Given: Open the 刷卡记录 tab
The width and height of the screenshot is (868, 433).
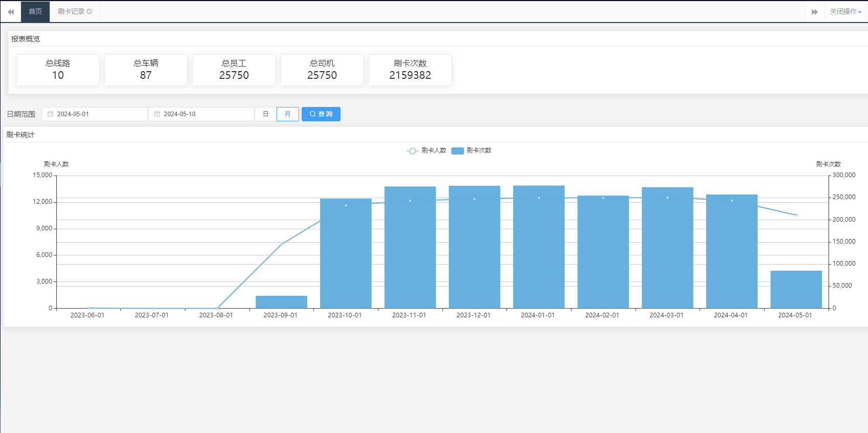Looking at the screenshot, I should [71, 12].
